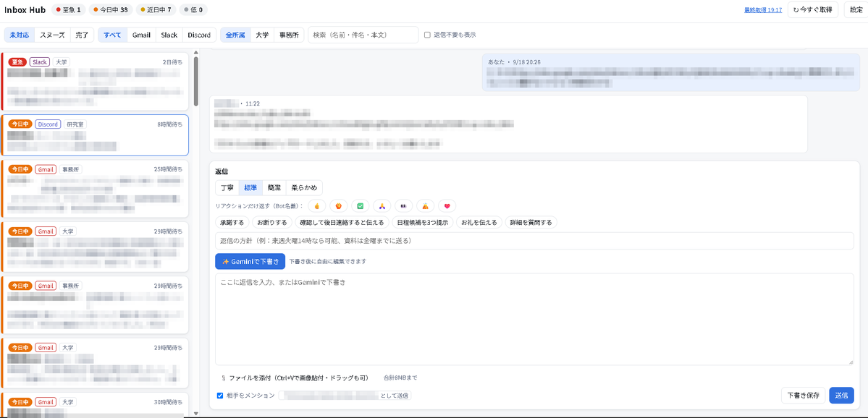
Task: Click the あなた 9/18 20:26 message bubble
Action: pos(671,72)
